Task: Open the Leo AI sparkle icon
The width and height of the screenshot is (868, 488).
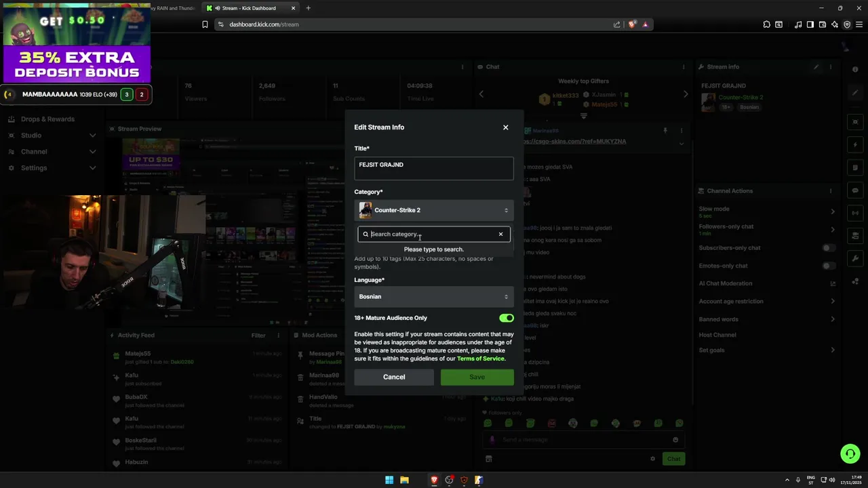Action: (x=835, y=24)
